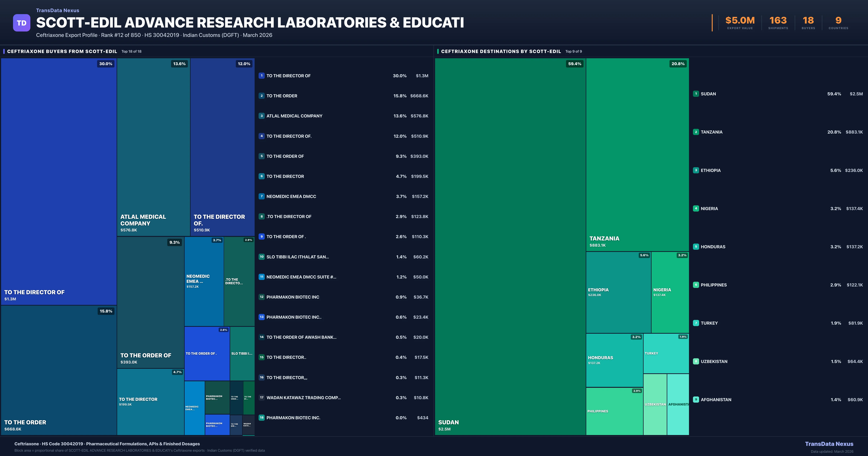The width and height of the screenshot is (868, 456).
Task: Select the ETHIOPIA destination block
Action: [618, 292]
